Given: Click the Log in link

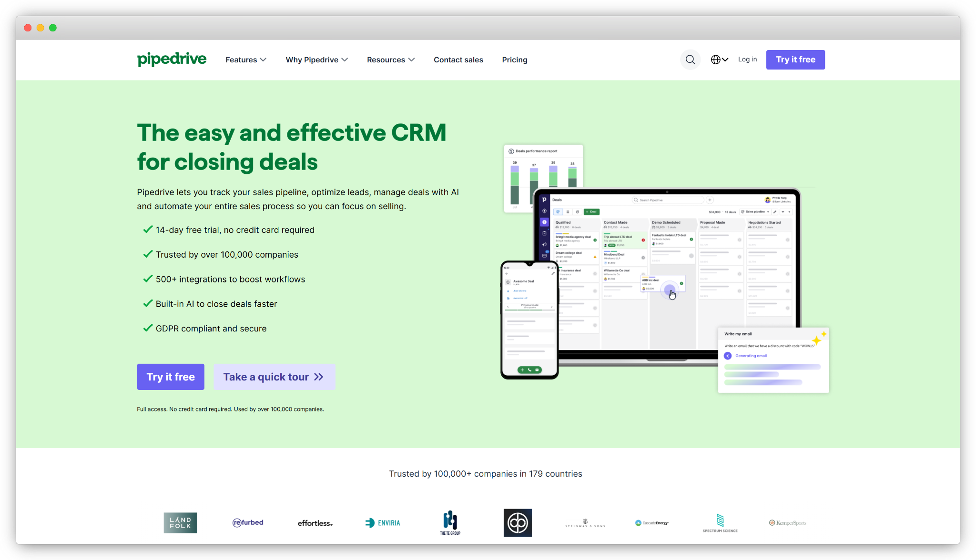Looking at the screenshot, I should click(x=747, y=59).
